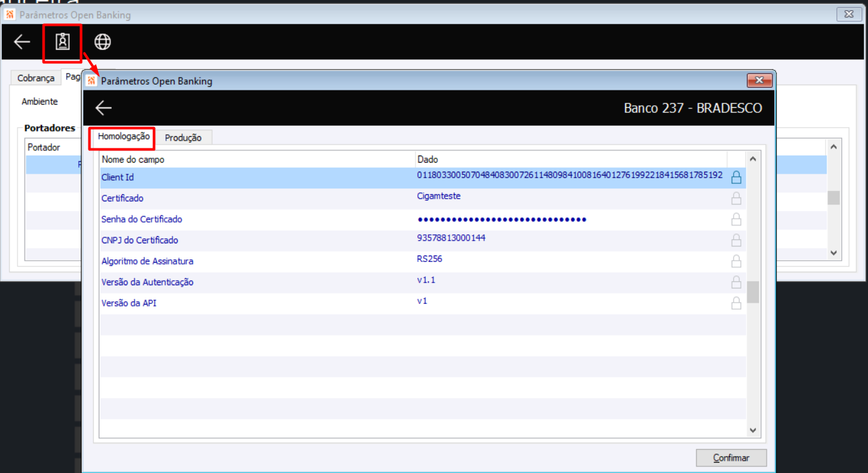
Task: Toggle the lock on Senha do Certificado row
Action: click(x=736, y=219)
